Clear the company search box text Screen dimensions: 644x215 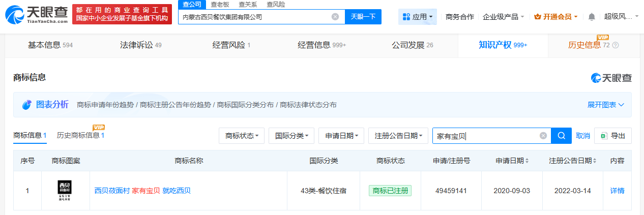pyautogui.click(x=335, y=17)
